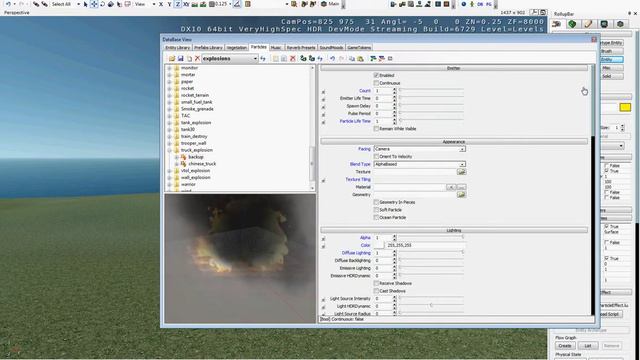Image resolution: width=640 pixels, height=360 pixels.
Task: Click the highlighted Entity button in RollupBar
Action: click(611, 60)
